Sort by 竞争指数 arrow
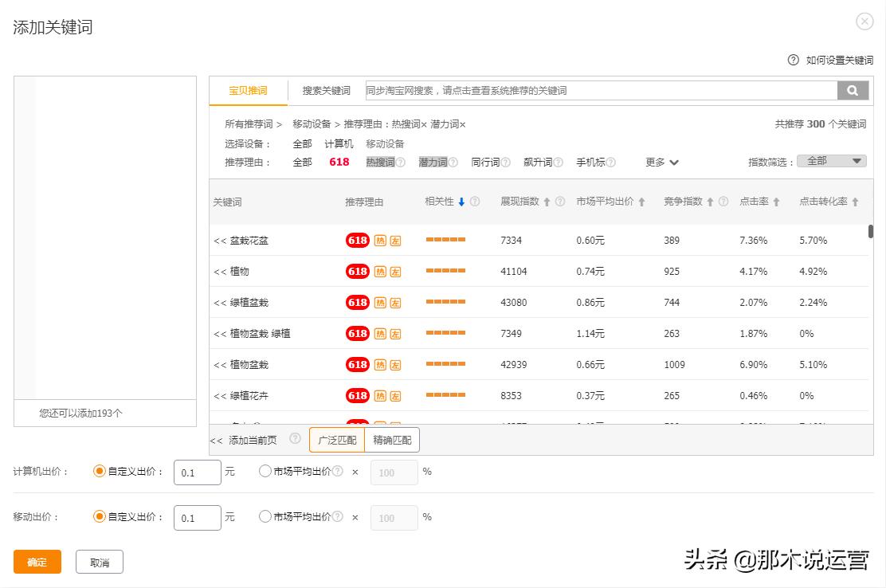The width and height of the screenshot is (886, 588). coord(710,202)
